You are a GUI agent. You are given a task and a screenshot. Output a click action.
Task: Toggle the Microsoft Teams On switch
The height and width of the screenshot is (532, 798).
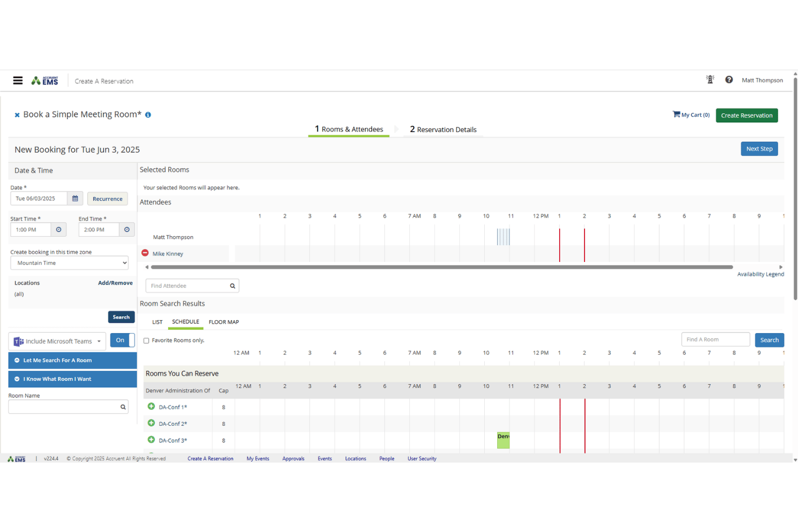coord(122,340)
